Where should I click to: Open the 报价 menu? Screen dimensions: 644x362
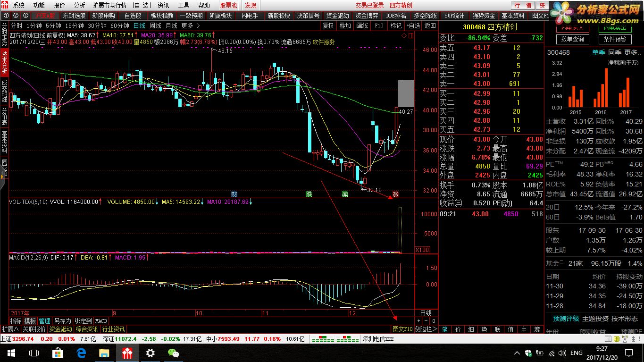(59, 6)
